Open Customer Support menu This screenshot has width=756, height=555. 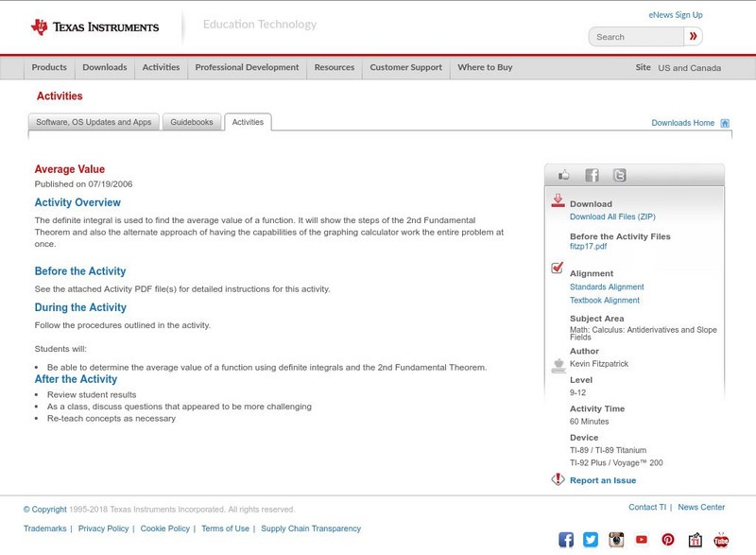[x=406, y=67]
